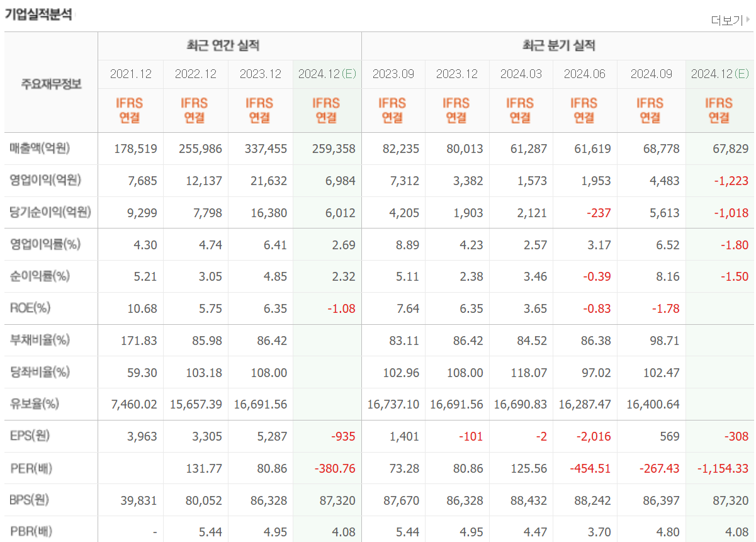Click the 88,432 BPS cell
756x542 pixels.
click(x=529, y=501)
